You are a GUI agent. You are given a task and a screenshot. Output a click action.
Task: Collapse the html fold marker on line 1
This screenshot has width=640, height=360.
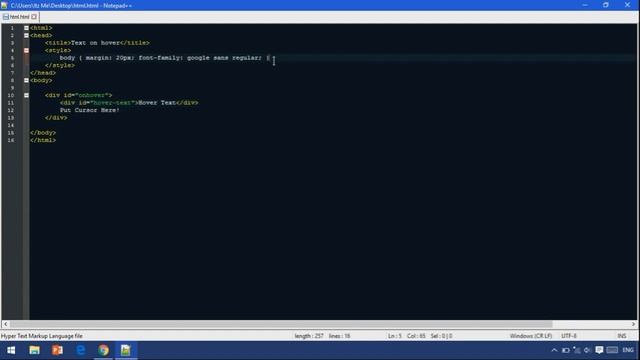coord(26,28)
